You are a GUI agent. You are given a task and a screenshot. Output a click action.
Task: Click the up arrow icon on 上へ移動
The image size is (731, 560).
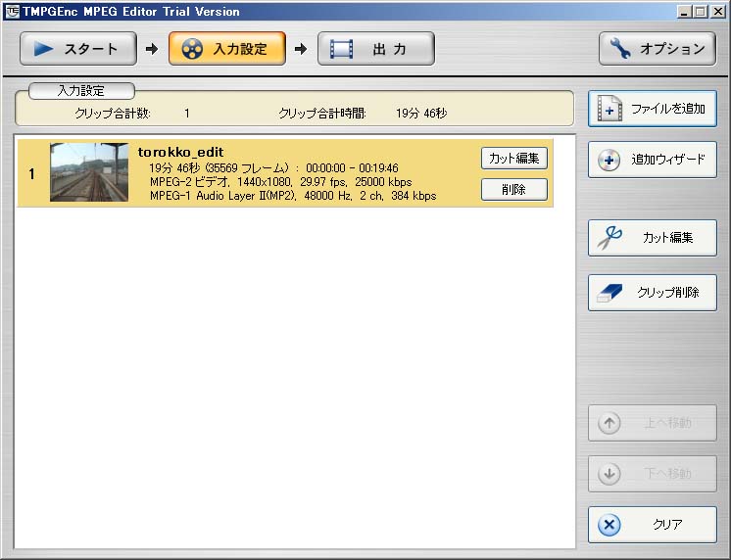[609, 424]
